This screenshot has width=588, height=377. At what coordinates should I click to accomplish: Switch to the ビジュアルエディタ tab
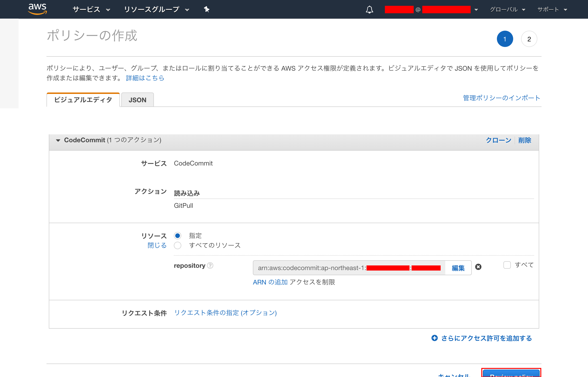[x=83, y=100]
